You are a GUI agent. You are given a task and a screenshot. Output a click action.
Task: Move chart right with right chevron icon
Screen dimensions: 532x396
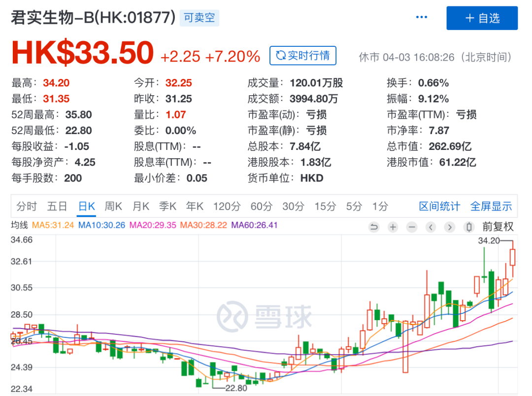[x=450, y=227]
